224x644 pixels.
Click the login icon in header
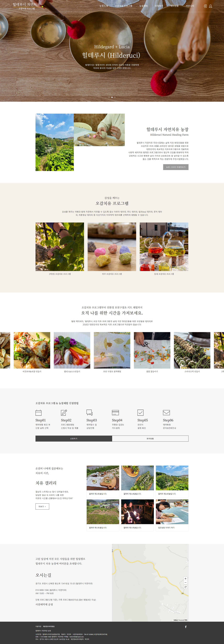coord(205,6)
